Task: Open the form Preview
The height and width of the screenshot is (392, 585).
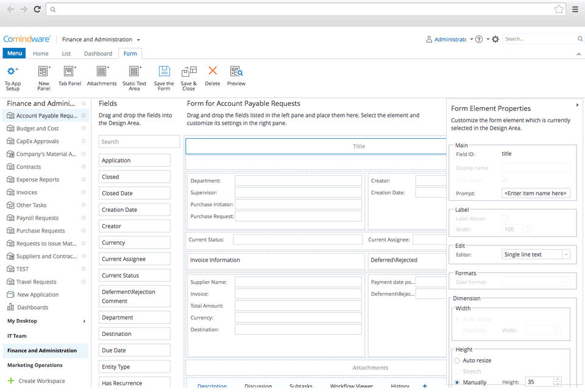Action: (x=236, y=71)
